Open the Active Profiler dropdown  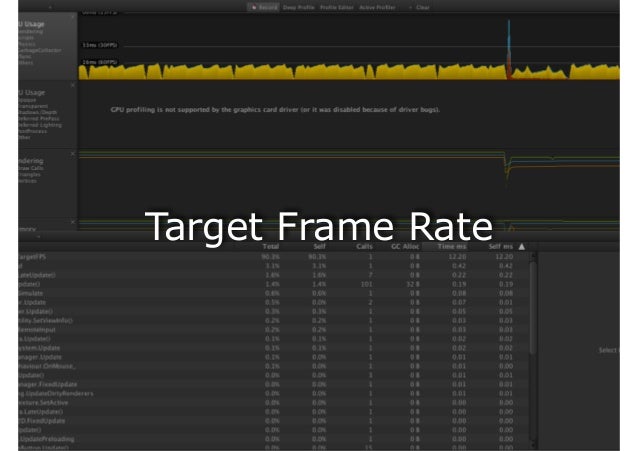(x=377, y=7)
